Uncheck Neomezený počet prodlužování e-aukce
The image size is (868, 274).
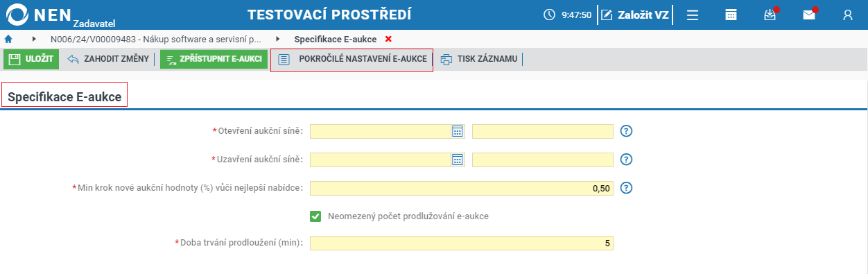315,216
